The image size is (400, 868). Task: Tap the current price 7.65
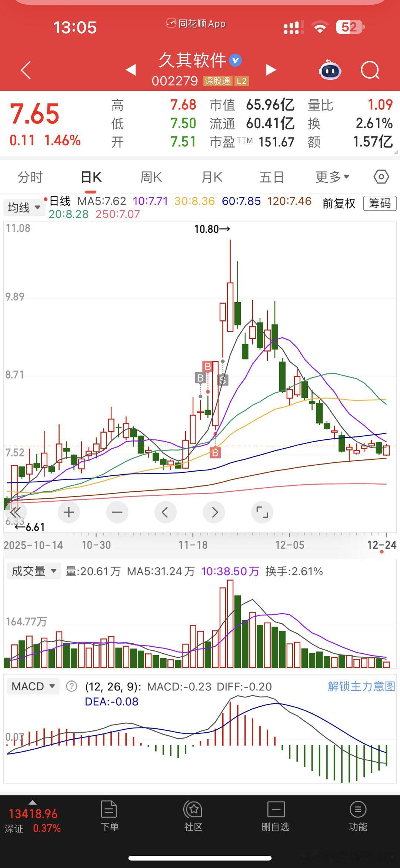tap(34, 113)
